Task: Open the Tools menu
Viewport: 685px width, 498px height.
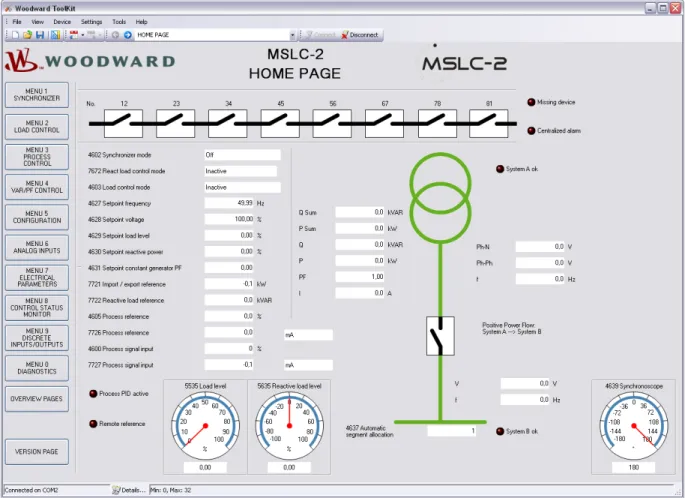Action: (x=119, y=21)
